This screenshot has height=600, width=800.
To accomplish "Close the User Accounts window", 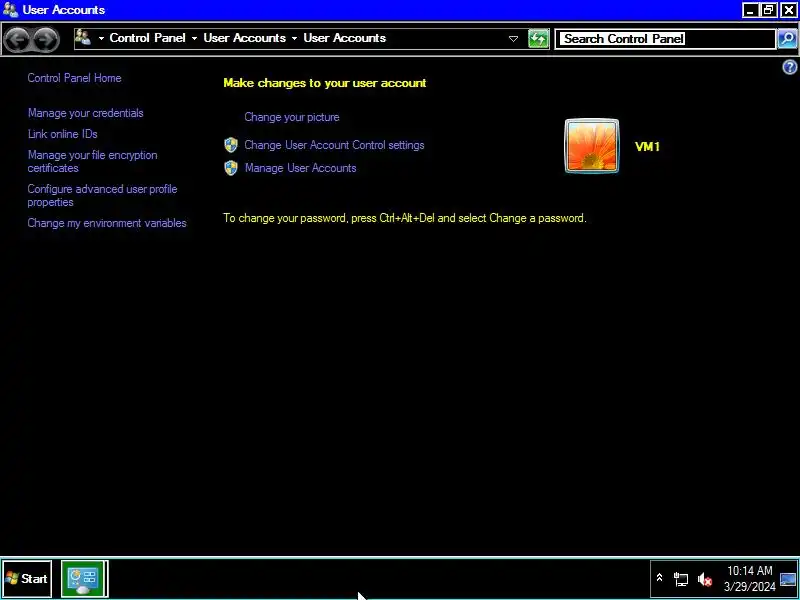I will [788, 10].
